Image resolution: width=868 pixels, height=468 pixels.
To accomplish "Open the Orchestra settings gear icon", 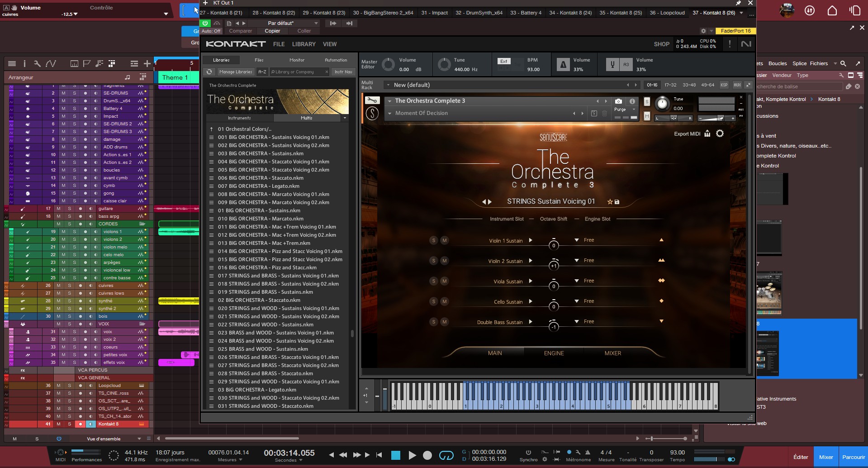I will click(x=720, y=134).
